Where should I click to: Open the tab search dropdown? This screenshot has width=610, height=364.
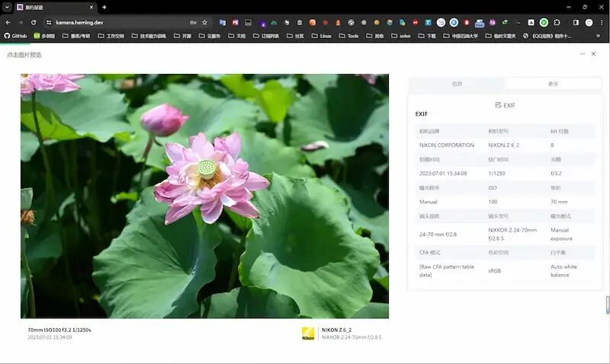click(x=7, y=7)
